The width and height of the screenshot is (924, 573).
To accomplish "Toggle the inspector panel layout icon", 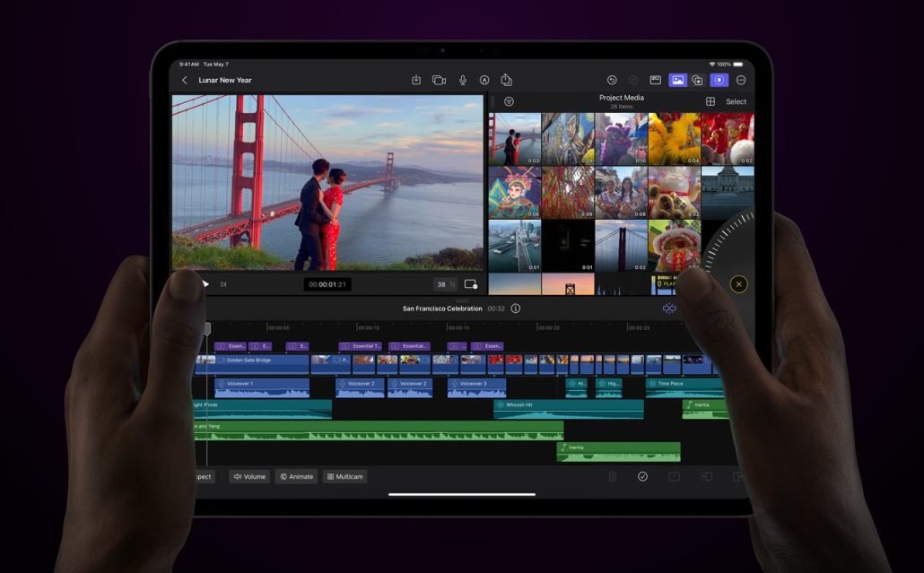I will click(655, 80).
